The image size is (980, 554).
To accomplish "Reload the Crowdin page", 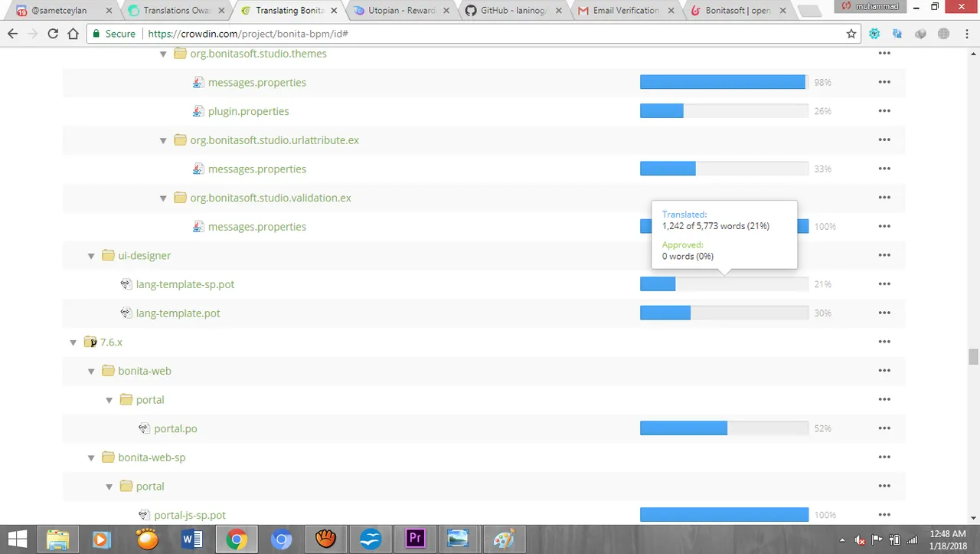I will pyautogui.click(x=53, y=34).
